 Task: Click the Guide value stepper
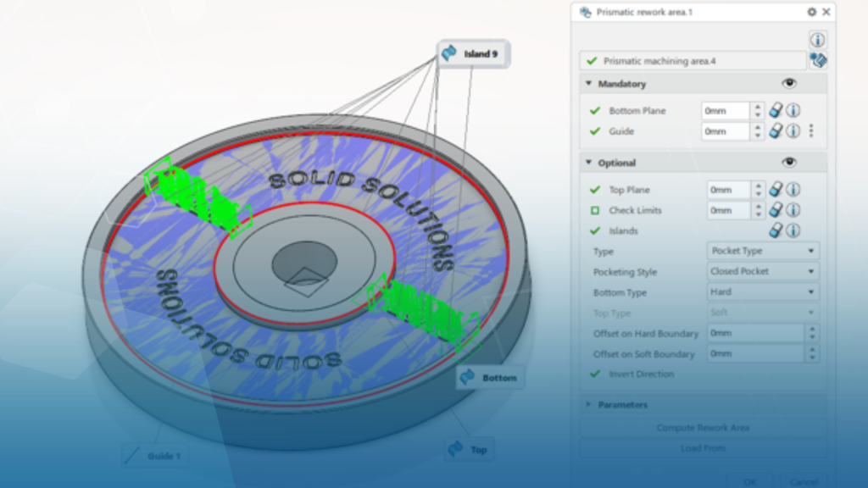[757, 131]
